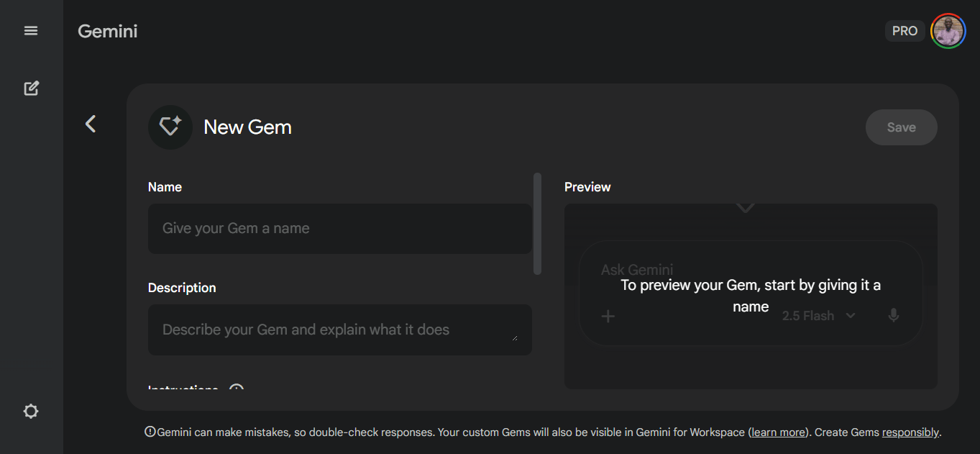Click the Description text area
Viewport: 980px width, 454px height.
[339, 330]
